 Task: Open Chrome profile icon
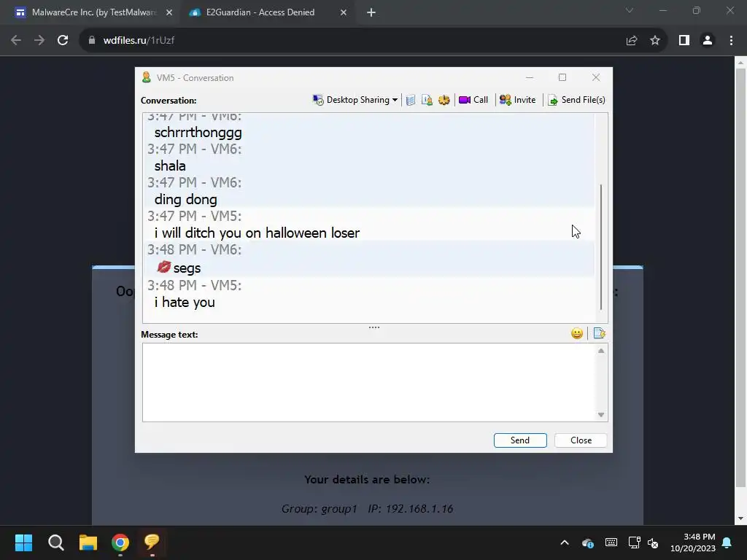click(x=708, y=41)
